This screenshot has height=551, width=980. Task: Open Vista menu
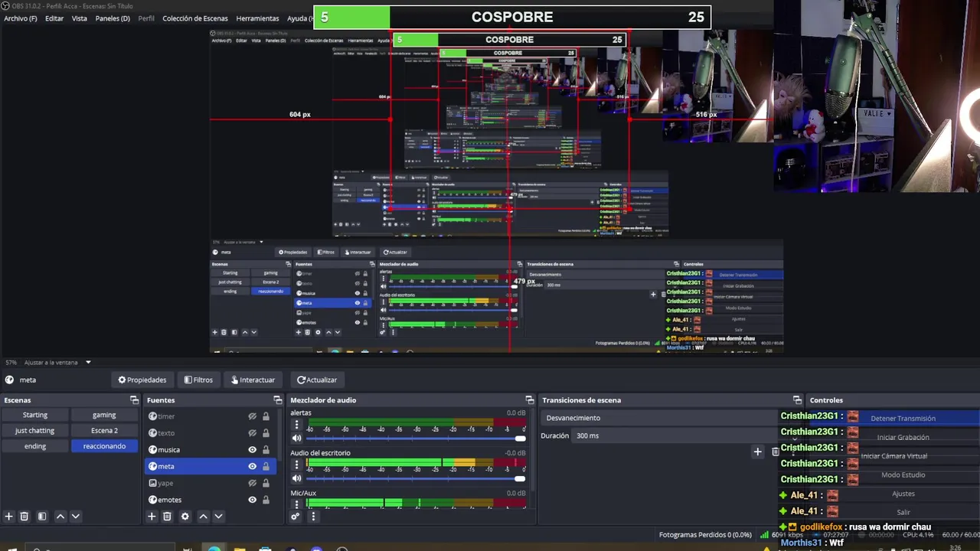click(x=80, y=18)
